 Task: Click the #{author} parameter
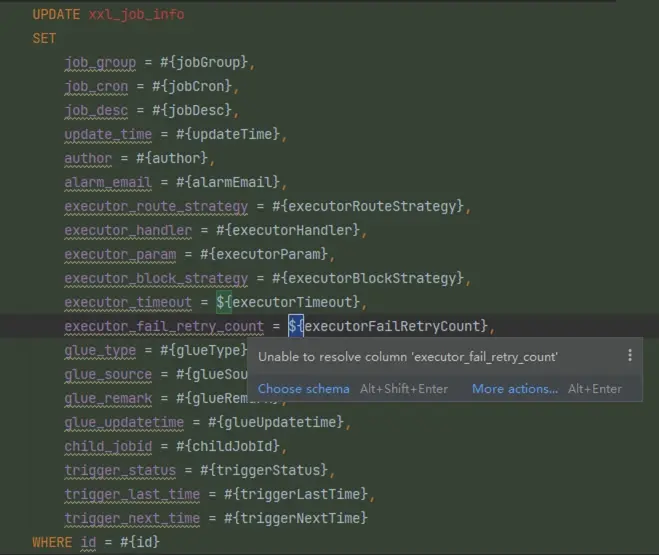point(172,158)
